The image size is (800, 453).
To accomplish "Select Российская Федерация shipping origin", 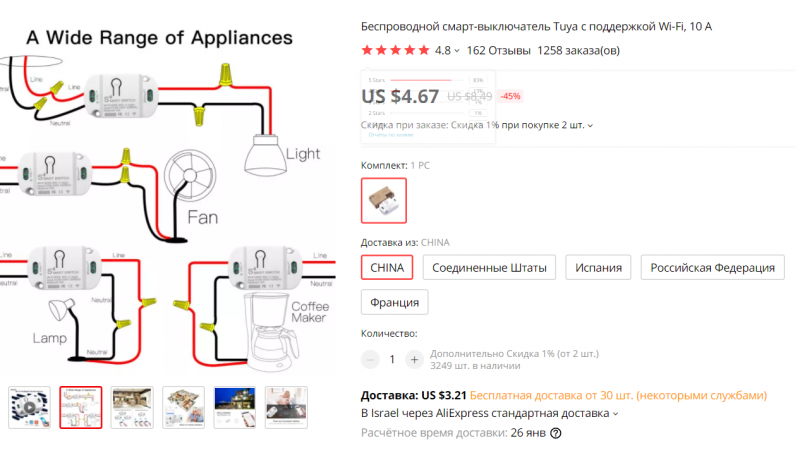I will click(712, 267).
